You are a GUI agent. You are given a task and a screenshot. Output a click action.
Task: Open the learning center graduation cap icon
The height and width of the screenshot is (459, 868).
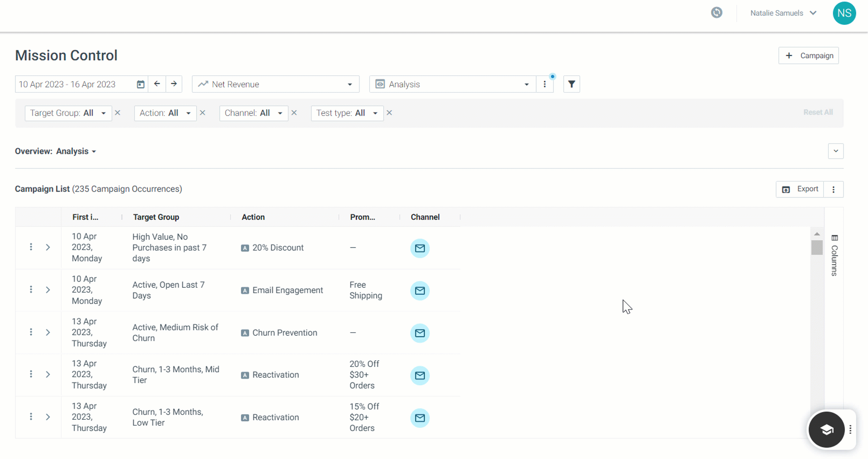826,430
